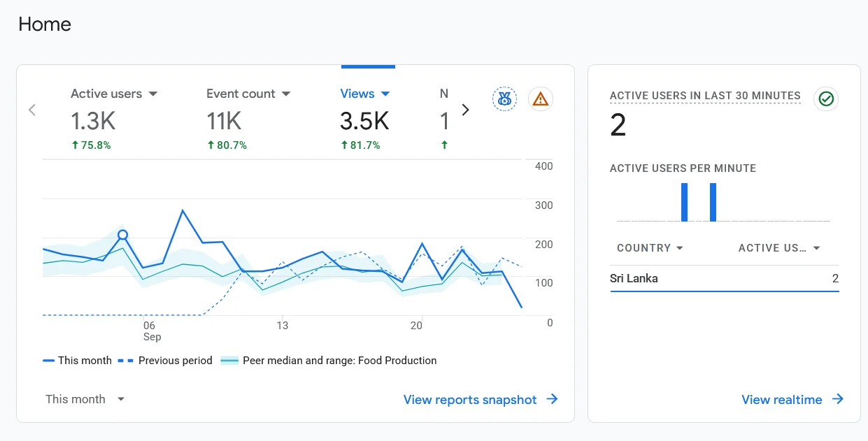Toggle Peer median and range legend item
The image size is (868, 441).
coord(329,361)
